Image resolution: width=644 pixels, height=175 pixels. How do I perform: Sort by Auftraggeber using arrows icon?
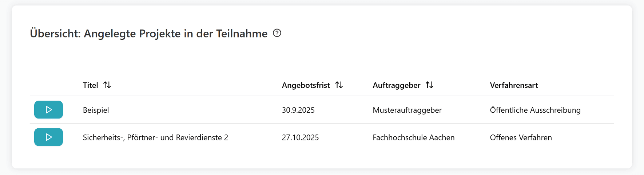click(429, 85)
